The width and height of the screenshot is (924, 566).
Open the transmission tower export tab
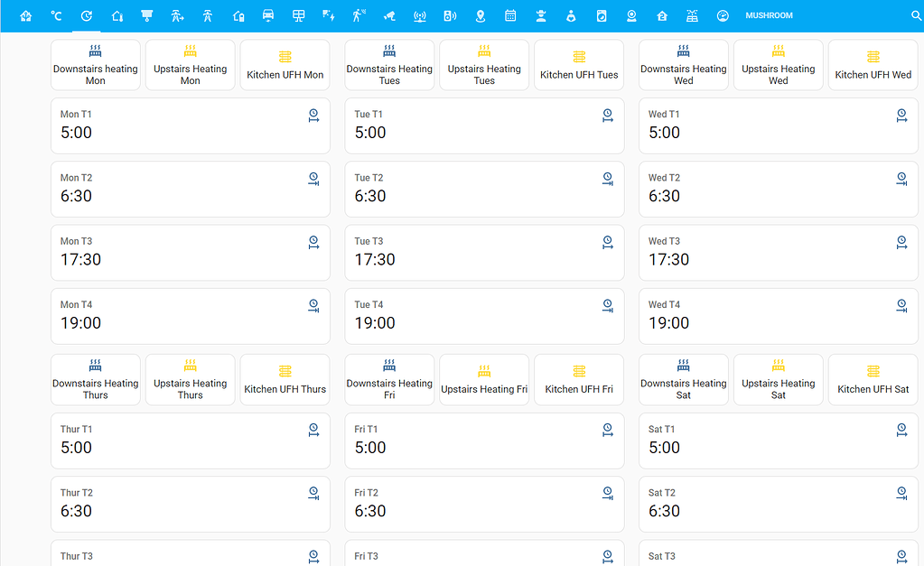click(x=177, y=16)
